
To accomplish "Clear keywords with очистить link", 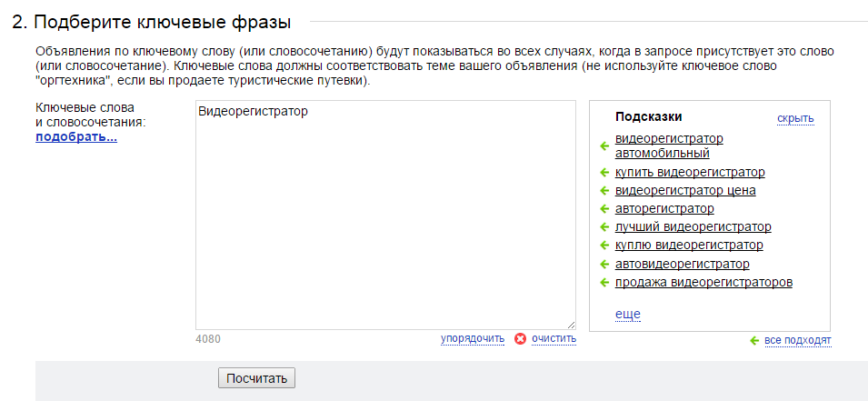I will coord(554,338).
